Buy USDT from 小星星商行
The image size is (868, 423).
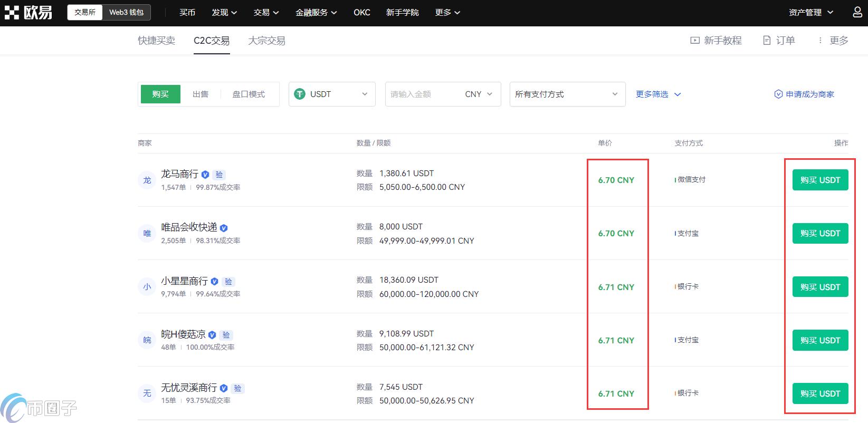820,287
